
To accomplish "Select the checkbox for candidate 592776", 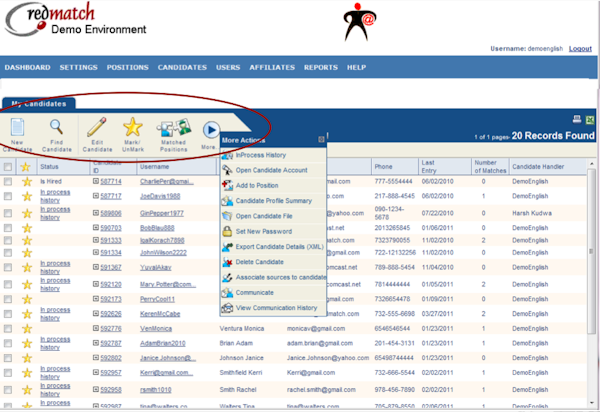I will 8,329.
